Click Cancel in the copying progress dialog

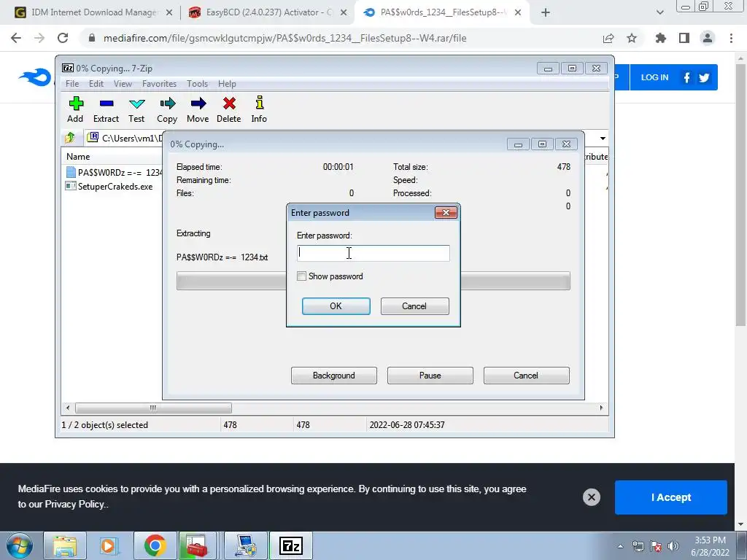527,376
